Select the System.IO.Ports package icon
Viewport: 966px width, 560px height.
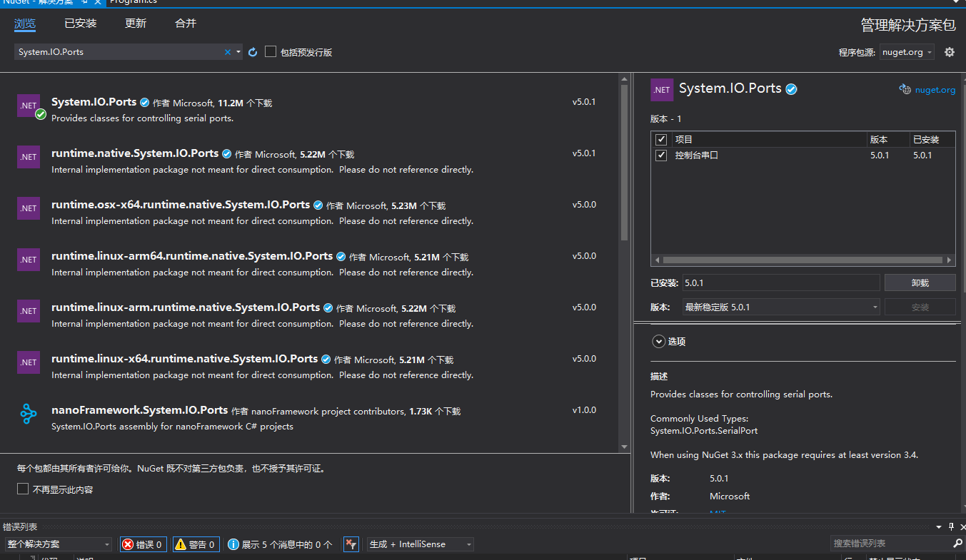(29, 106)
